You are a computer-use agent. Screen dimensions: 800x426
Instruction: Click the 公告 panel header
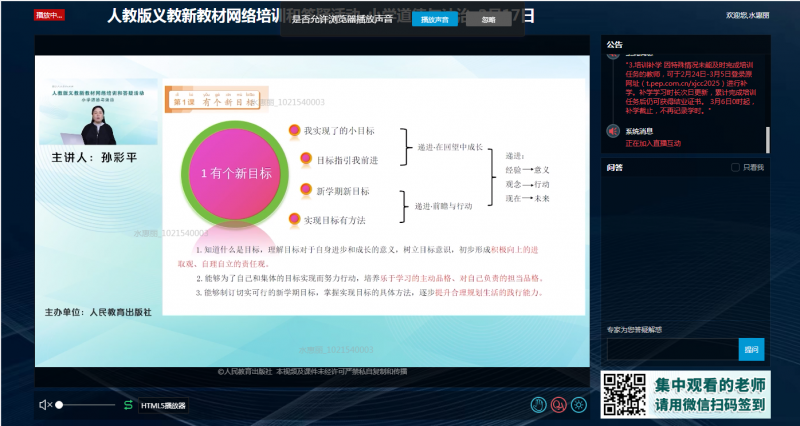coord(615,45)
